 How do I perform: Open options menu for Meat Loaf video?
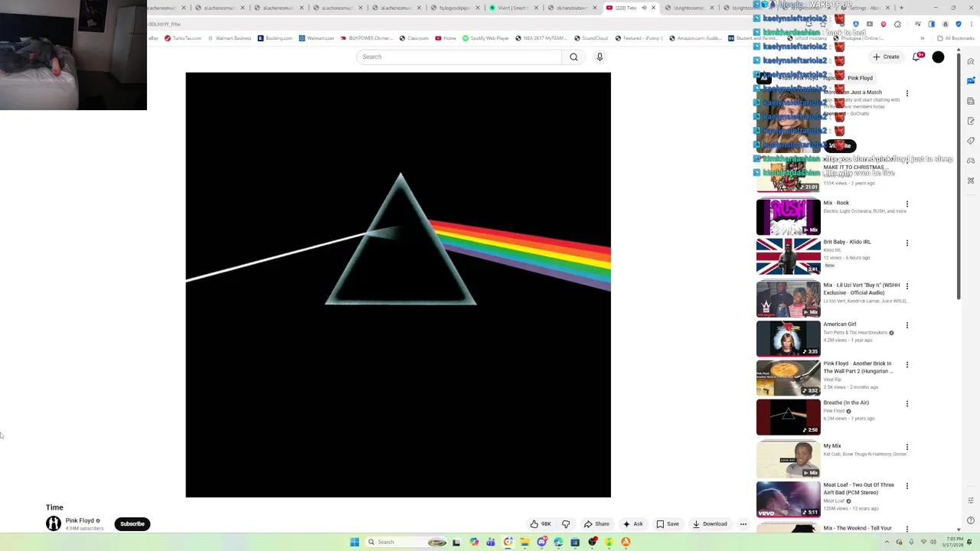click(907, 486)
